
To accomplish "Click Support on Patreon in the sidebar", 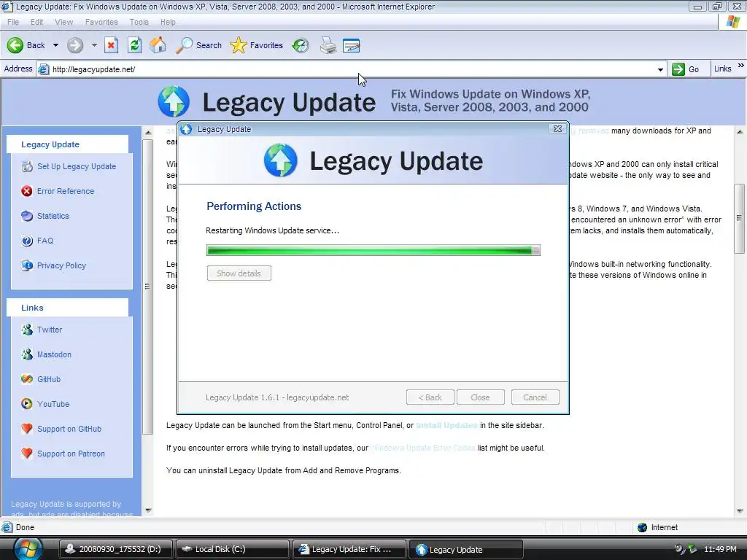I will click(x=71, y=454).
